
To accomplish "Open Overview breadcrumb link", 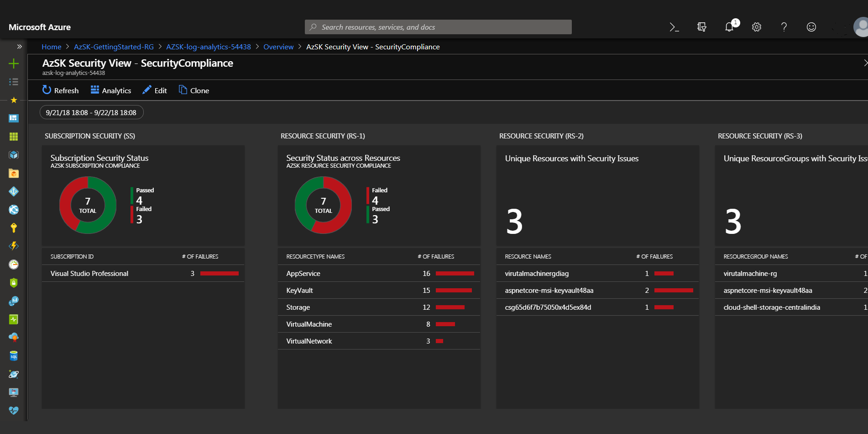I will pos(278,47).
